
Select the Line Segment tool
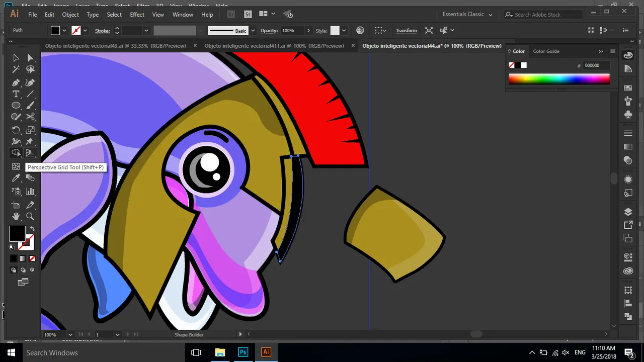tap(31, 94)
